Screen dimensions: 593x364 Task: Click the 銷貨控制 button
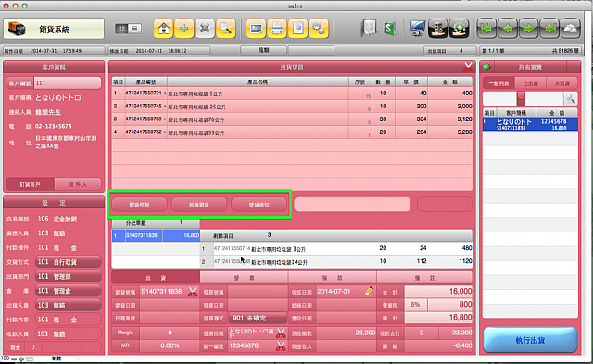click(139, 205)
